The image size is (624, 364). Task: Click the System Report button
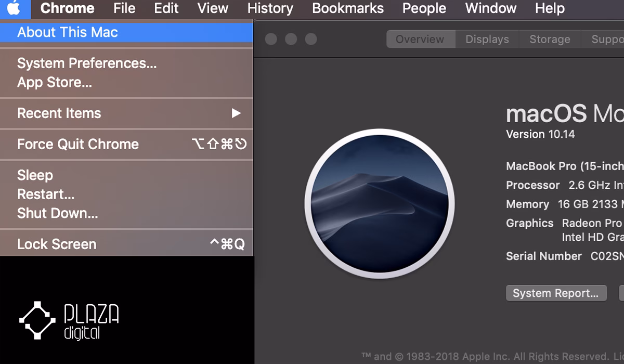point(556,293)
